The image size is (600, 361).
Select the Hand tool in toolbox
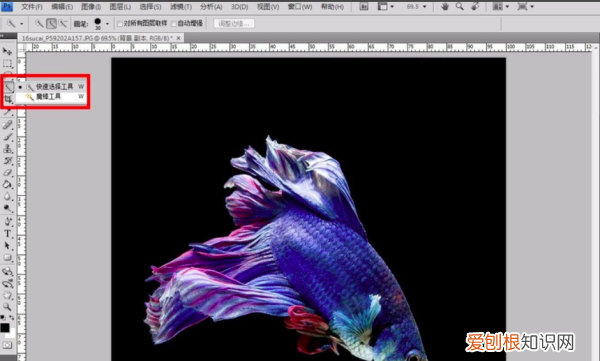(7, 295)
